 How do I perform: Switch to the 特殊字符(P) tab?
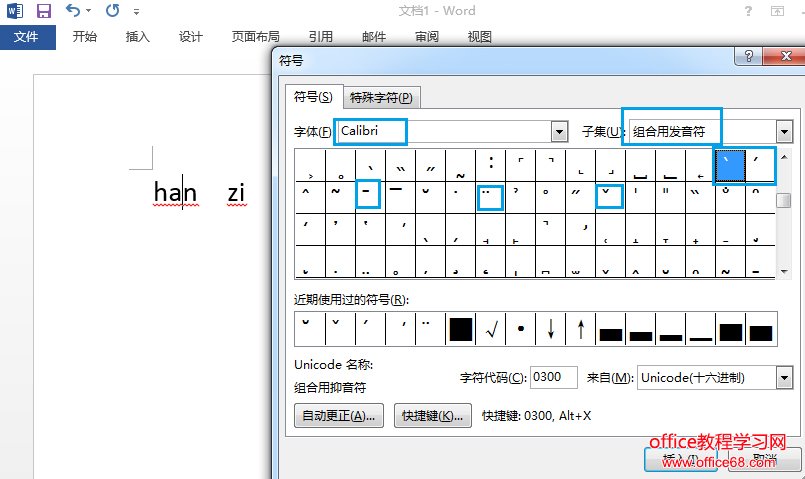click(381, 98)
